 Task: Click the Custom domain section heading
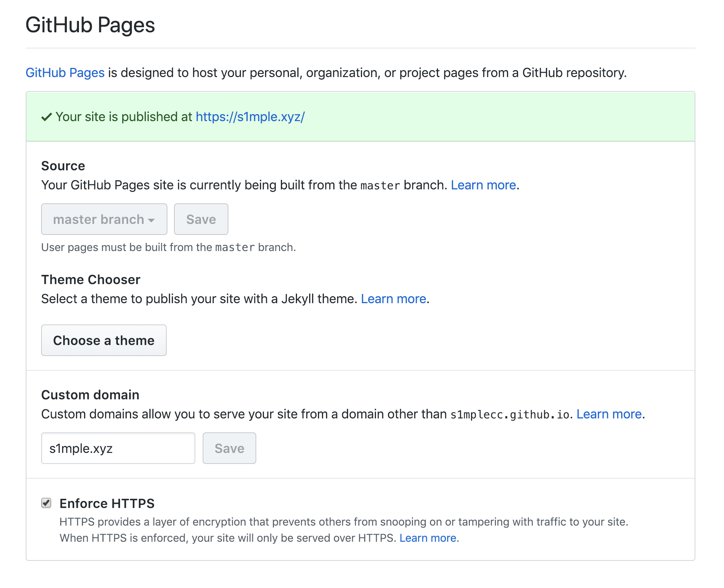(x=90, y=395)
